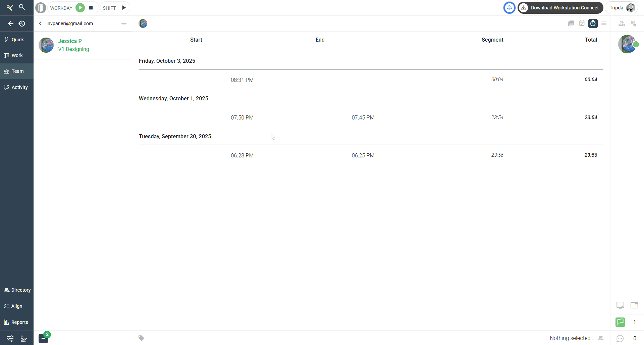This screenshot has width=644, height=345.
Task: Start the Workday with green play button
Action: pyautogui.click(x=80, y=8)
